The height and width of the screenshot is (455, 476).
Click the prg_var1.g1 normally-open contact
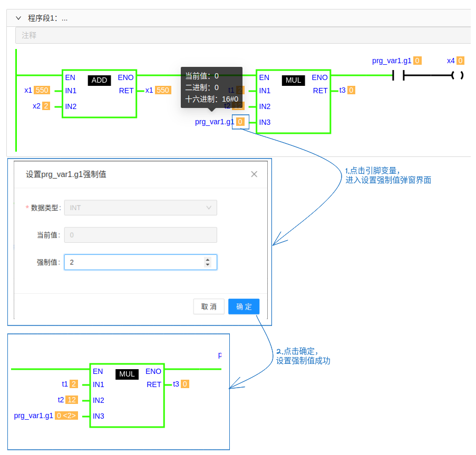click(x=399, y=75)
